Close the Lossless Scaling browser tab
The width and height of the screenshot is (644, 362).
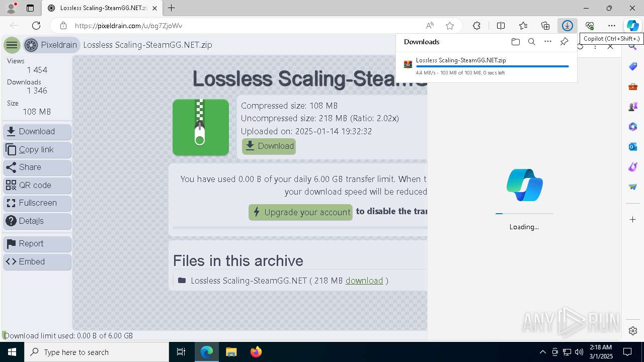pyautogui.click(x=155, y=8)
